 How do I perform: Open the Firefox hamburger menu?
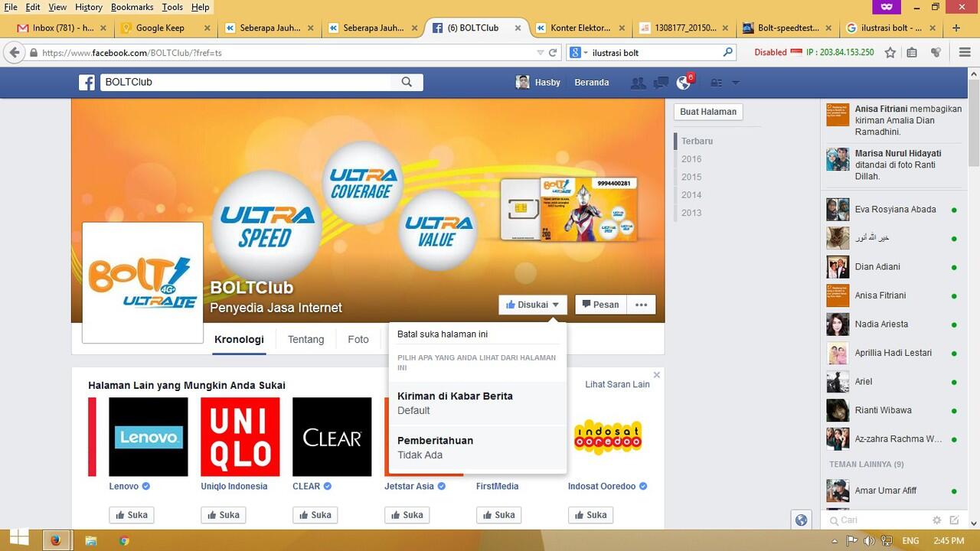[964, 53]
